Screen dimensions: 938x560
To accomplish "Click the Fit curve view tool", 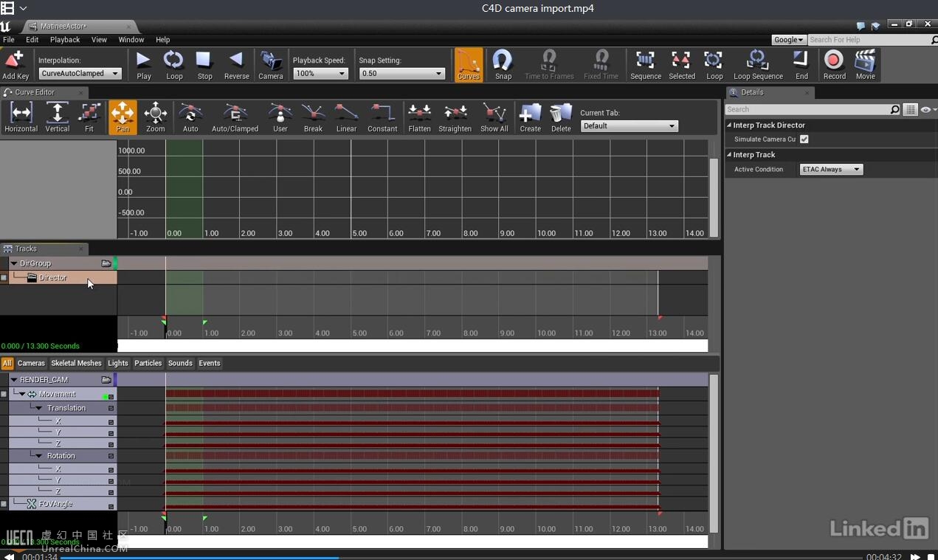I will point(89,118).
